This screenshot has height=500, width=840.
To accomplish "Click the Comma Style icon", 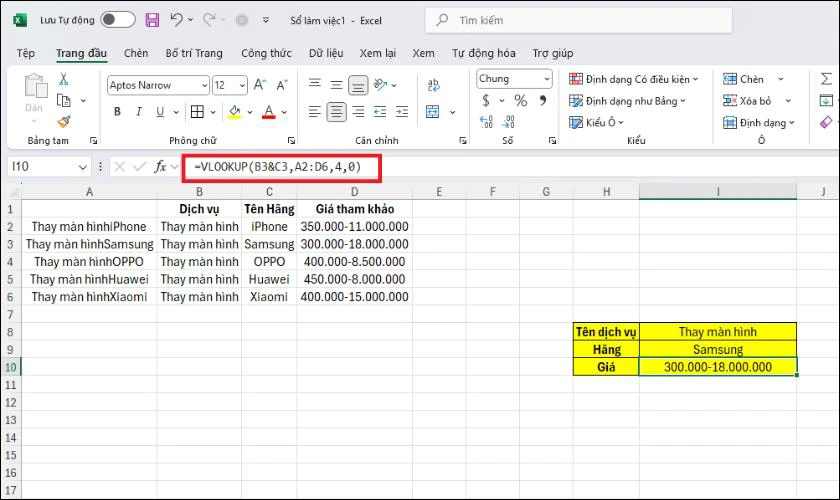I will coord(543,100).
